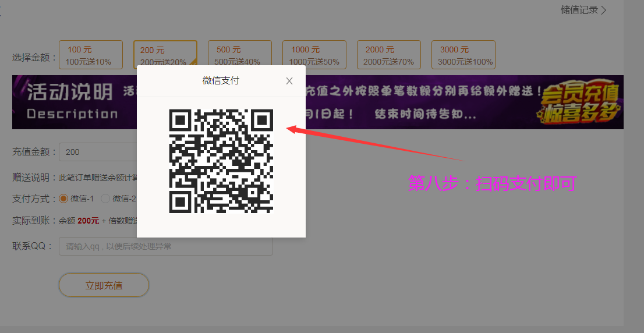Open the 储值记录 recharge history link
Image resolution: width=644 pixels, height=333 pixels.
(x=579, y=10)
